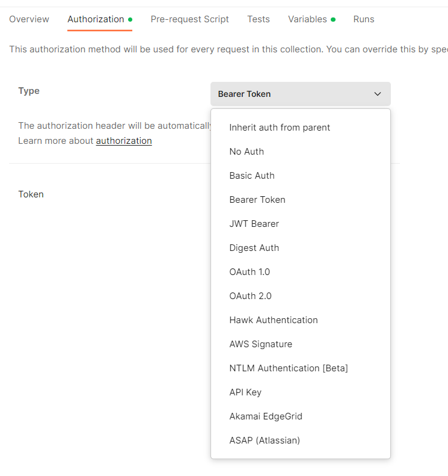Follow the authorization help link
The width and height of the screenshot is (448, 476).
click(x=124, y=141)
